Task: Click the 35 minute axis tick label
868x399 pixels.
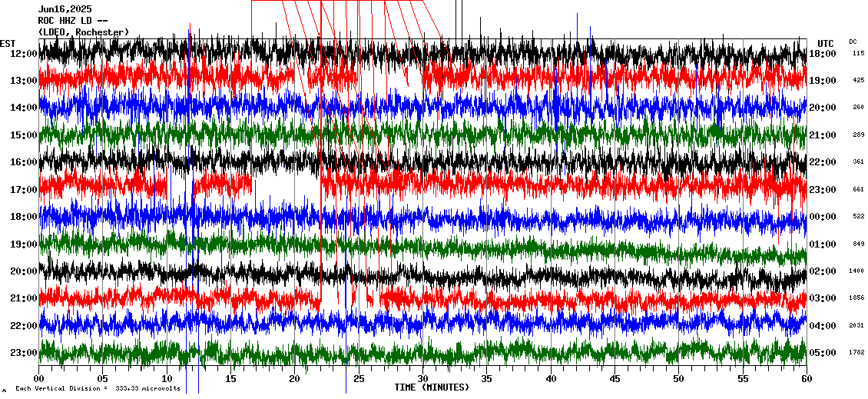Action: click(x=486, y=379)
